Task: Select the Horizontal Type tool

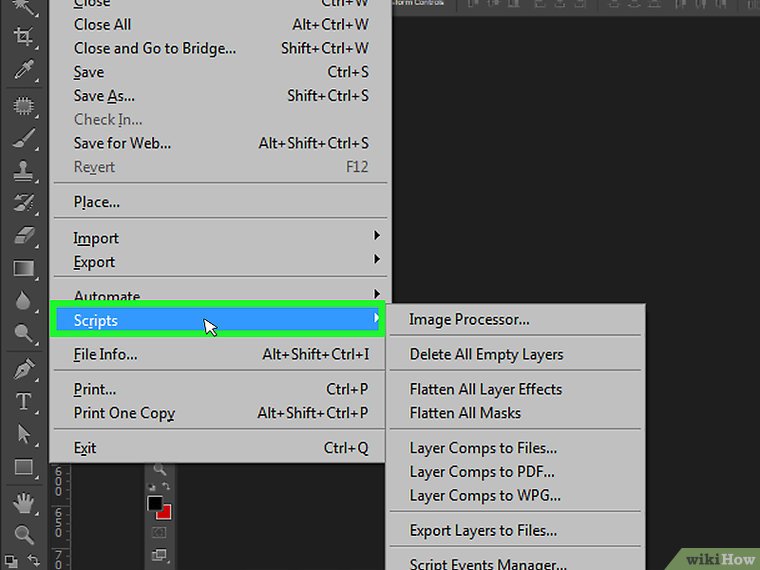Action: coord(24,402)
